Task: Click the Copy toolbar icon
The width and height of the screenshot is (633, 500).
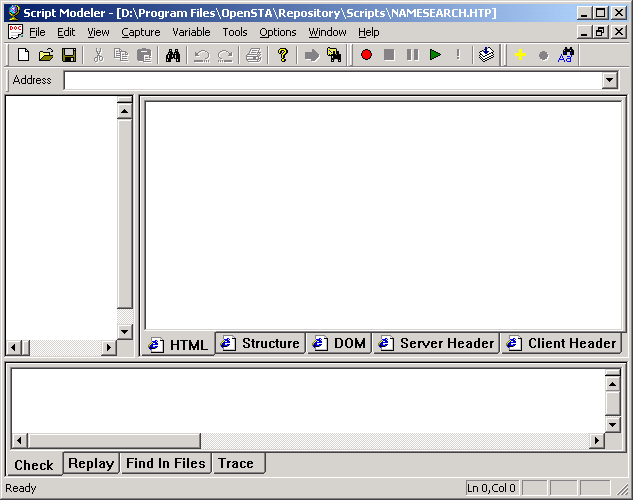Action: (121, 55)
